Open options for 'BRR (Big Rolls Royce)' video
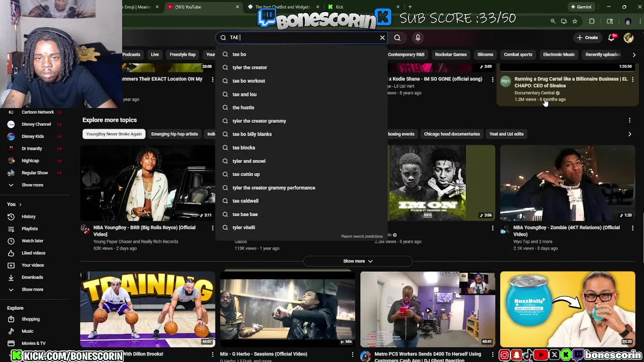Image resolution: width=644 pixels, height=362 pixels. [x=212, y=228]
